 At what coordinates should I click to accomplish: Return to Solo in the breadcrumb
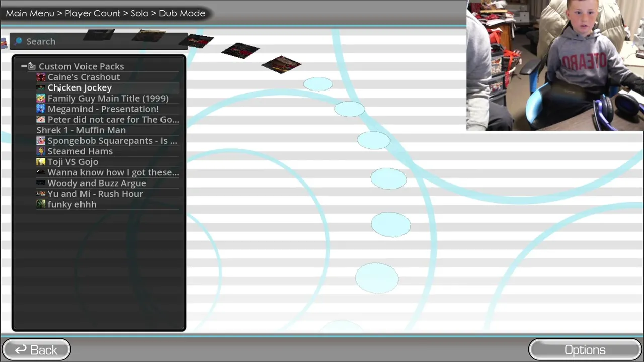coord(139,13)
